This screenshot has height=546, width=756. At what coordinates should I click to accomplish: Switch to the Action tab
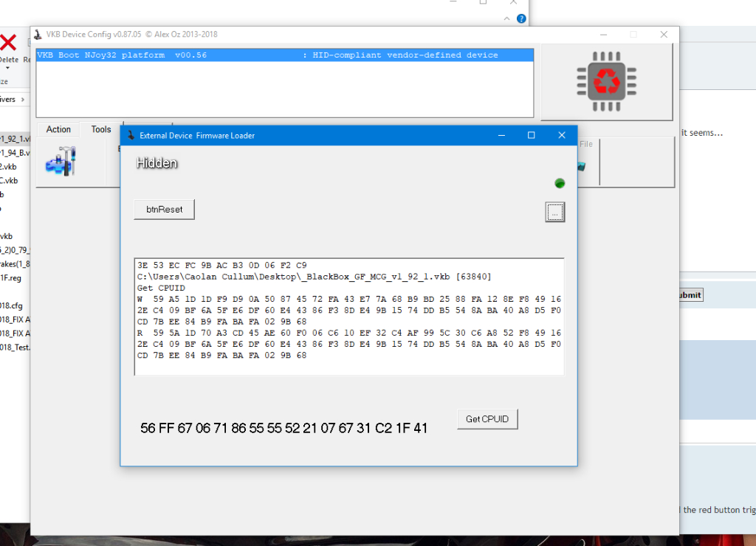(58, 129)
